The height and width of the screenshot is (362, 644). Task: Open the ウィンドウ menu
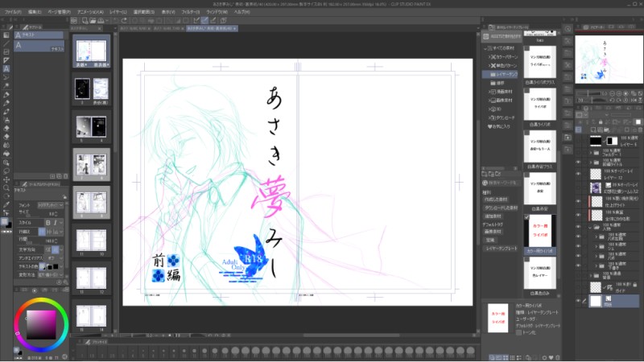(217, 12)
